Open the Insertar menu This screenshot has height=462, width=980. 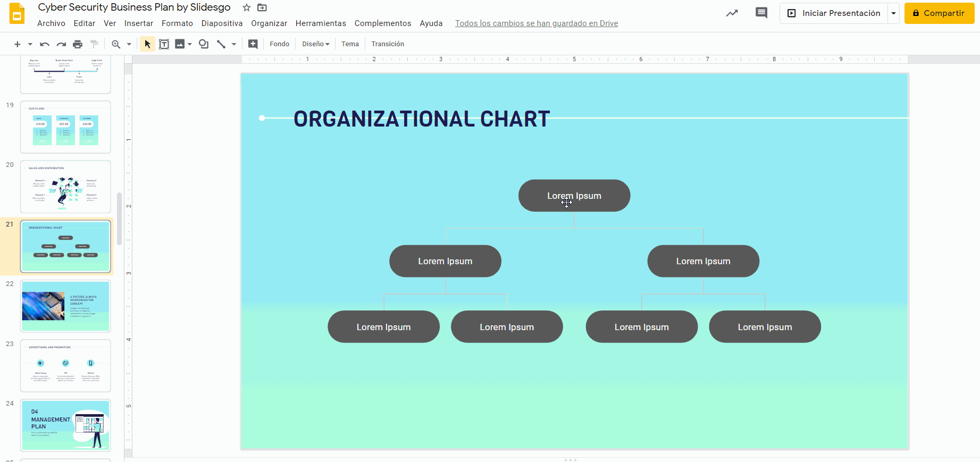[x=139, y=23]
